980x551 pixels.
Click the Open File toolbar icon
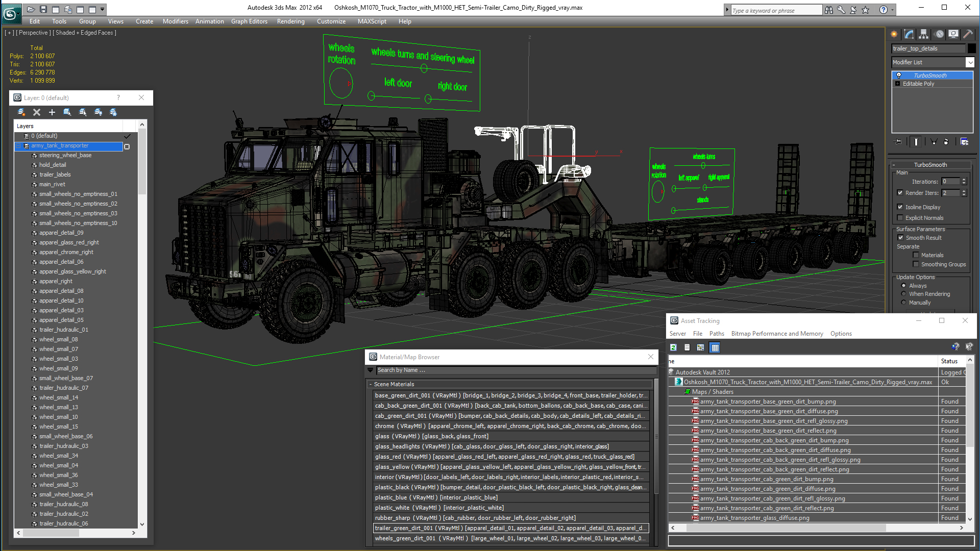[x=31, y=9]
